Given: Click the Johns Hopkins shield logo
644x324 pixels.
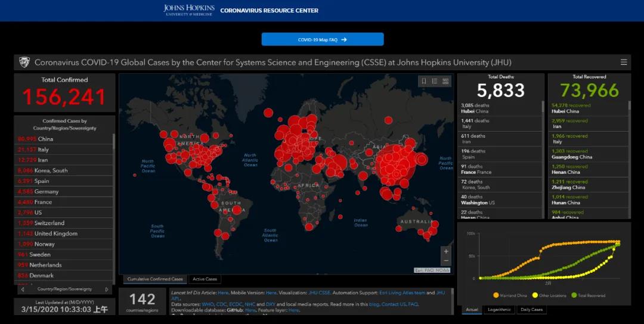Looking at the screenshot, I should coord(24,63).
